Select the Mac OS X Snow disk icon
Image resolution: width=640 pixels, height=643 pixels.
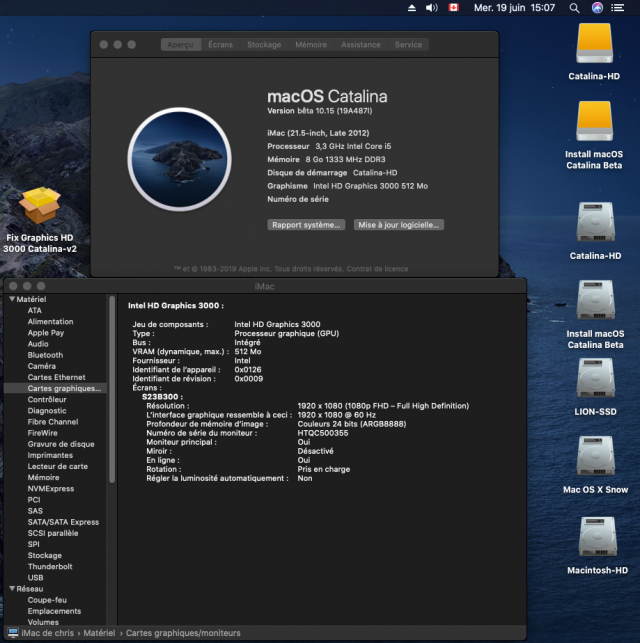pyautogui.click(x=595, y=456)
